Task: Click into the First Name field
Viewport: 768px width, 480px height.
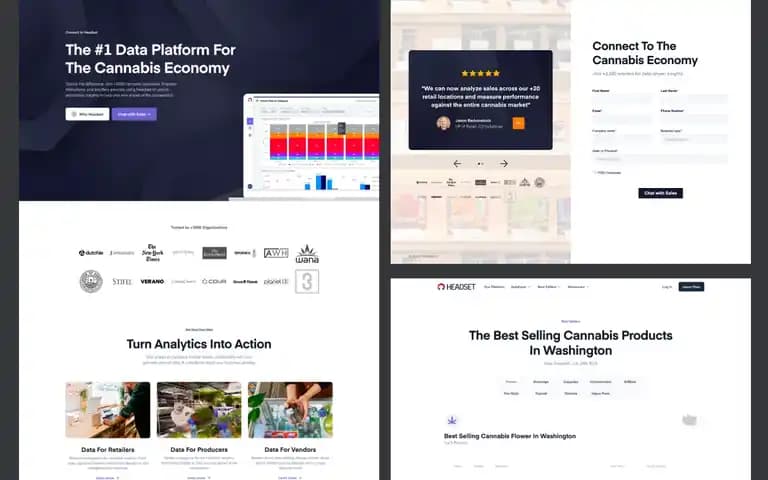Action: pos(622,99)
